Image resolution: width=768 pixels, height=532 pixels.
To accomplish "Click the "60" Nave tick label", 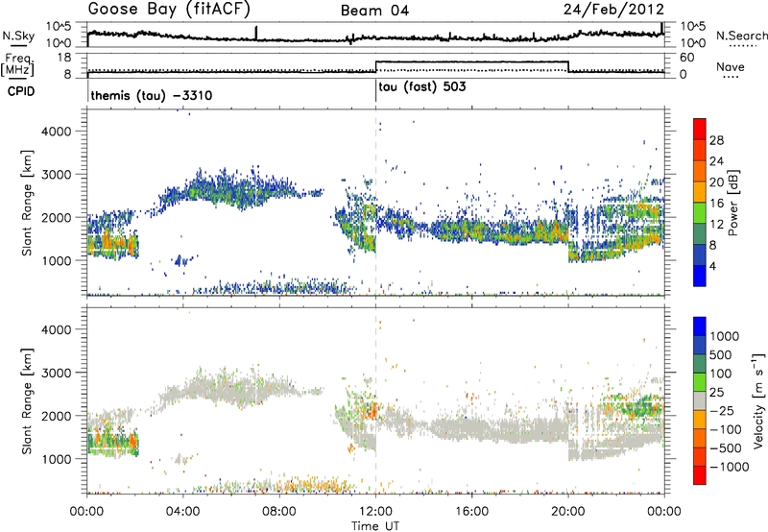I will coord(687,58).
